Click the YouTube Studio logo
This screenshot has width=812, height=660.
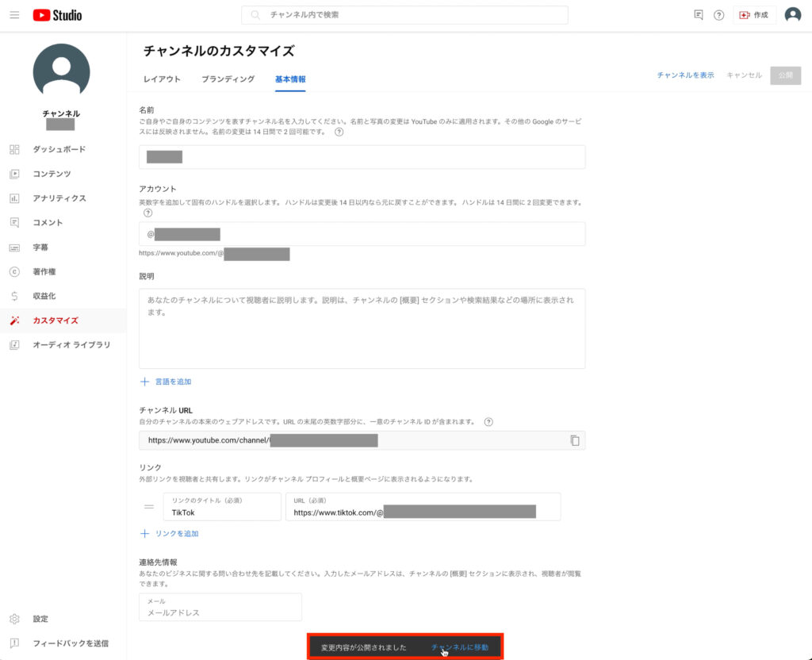click(x=57, y=15)
